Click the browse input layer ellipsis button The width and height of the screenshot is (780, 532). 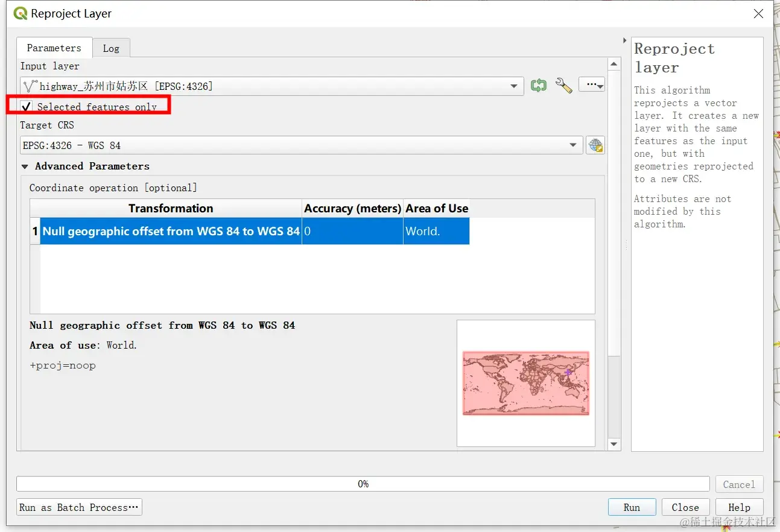(591, 85)
